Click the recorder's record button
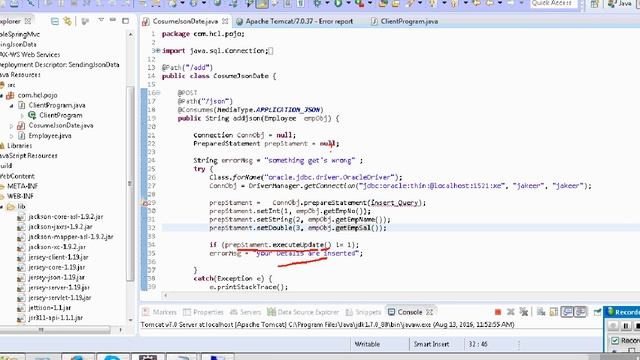 point(613,326)
